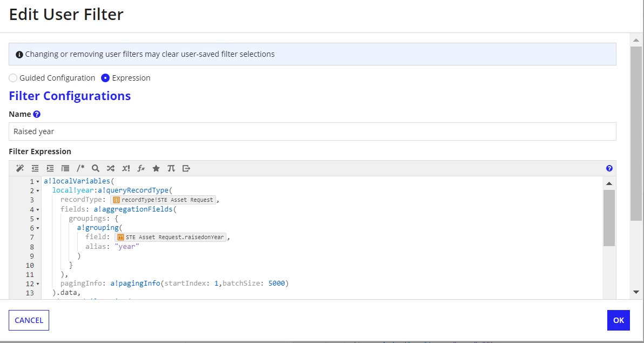
Task: Collapse code fold on line 4
Action: coord(38,210)
